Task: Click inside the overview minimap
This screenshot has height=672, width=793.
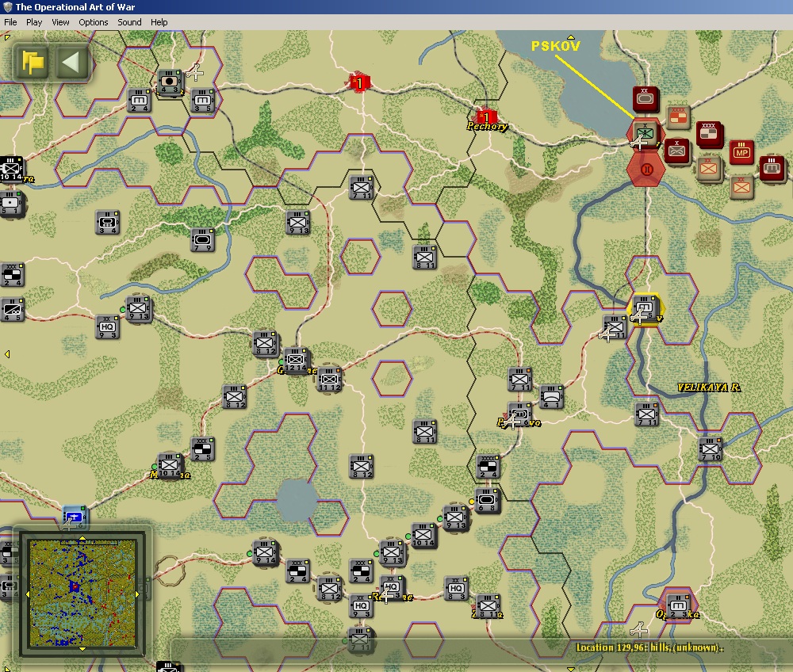Action: 82,594
